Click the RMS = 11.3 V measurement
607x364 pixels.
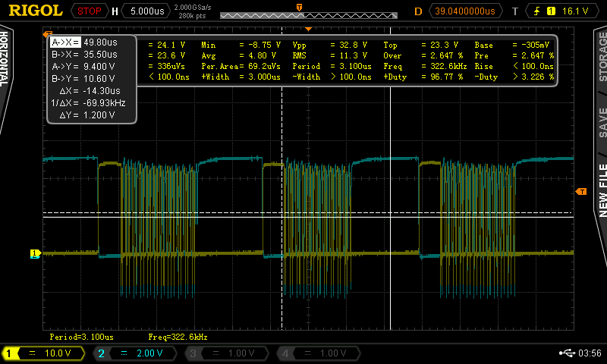click(330, 55)
